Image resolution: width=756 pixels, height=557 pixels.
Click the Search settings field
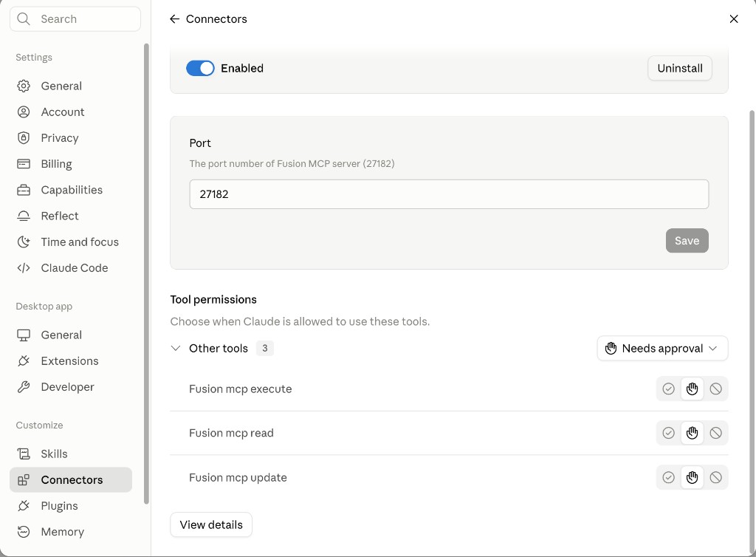(75, 18)
